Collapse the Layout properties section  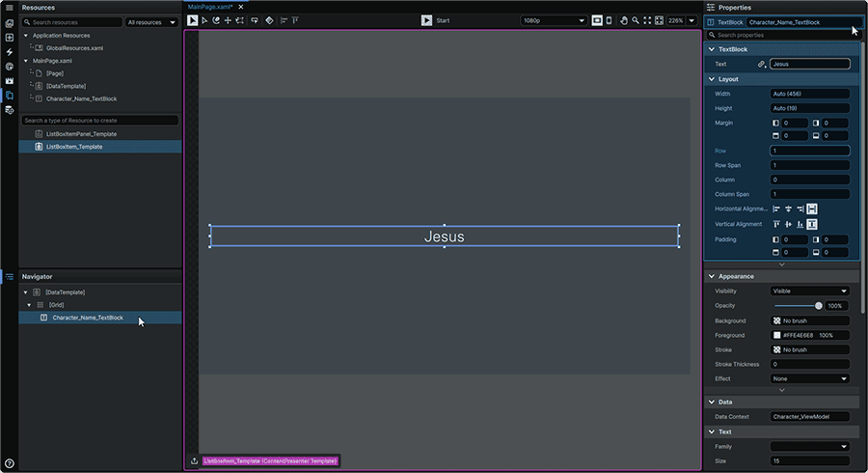[x=712, y=79]
